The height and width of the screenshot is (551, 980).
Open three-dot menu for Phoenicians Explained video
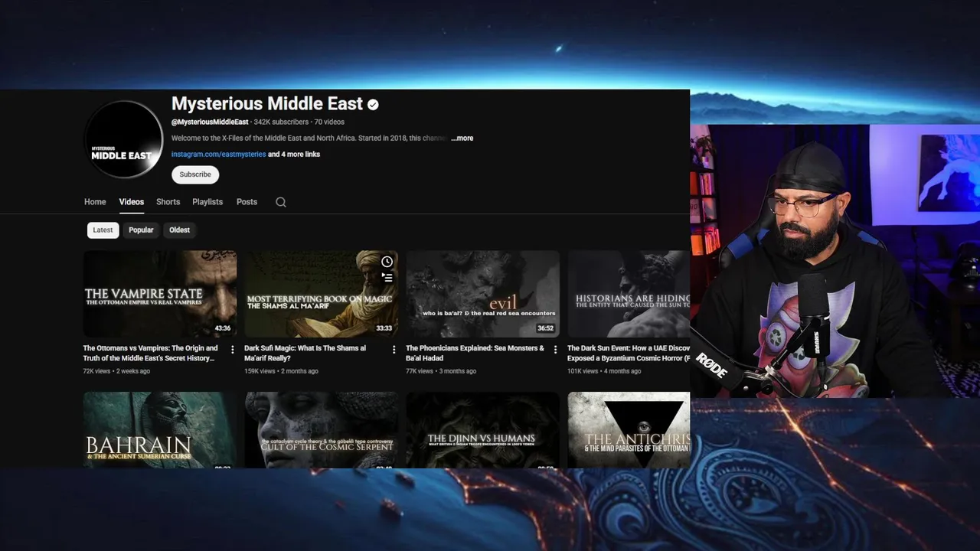[x=556, y=350]
